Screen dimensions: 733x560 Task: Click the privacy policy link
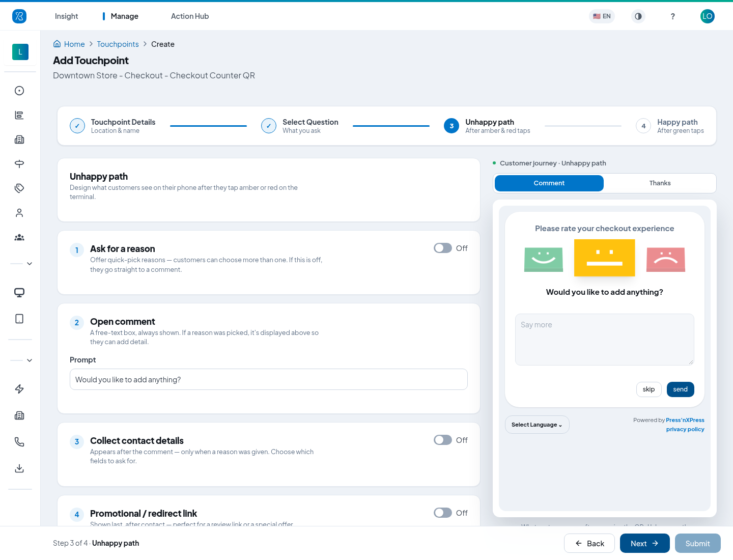tap(685, 429)
